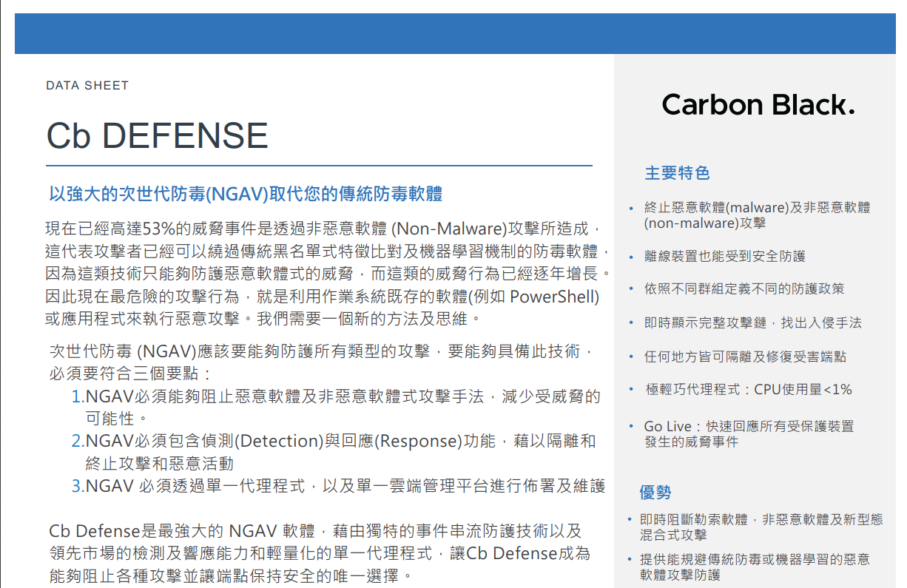Click the 主要特色 sidebar heading
Screen dimensions: 907x588
677,173
